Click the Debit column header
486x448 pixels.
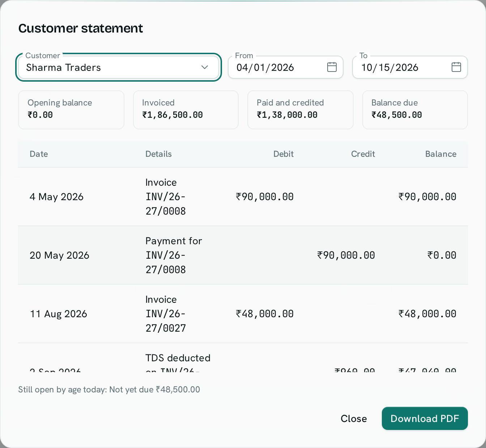pos(283,154)
